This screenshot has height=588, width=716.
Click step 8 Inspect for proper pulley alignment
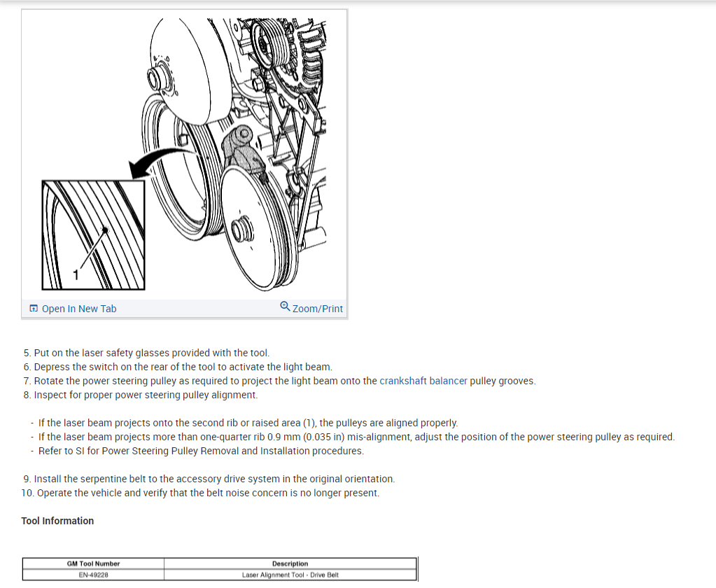[141, 395]
